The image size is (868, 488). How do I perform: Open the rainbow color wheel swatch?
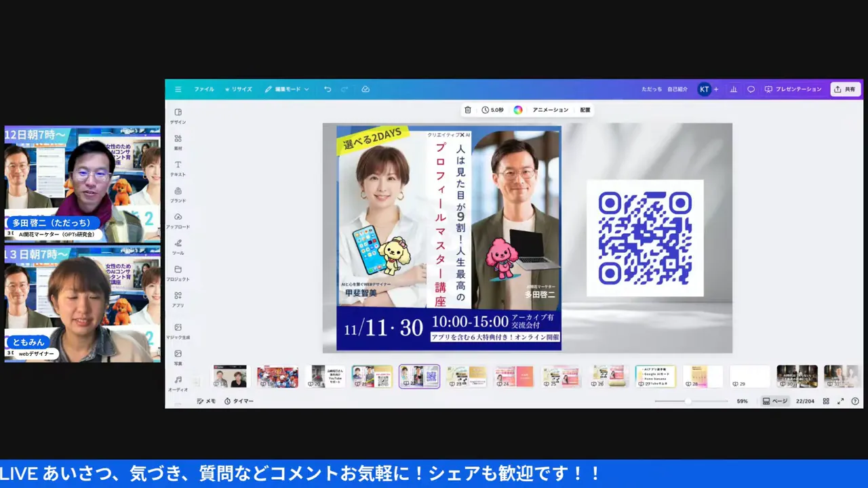click(x=518, y=109)
